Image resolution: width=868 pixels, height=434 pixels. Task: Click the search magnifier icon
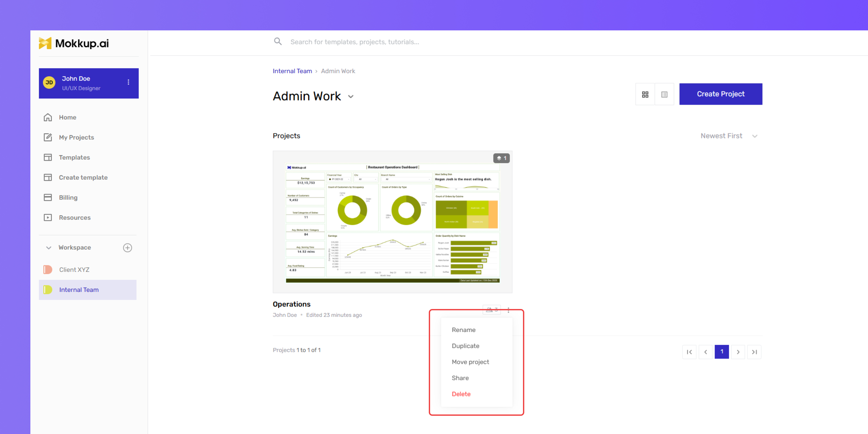(278, 42)
